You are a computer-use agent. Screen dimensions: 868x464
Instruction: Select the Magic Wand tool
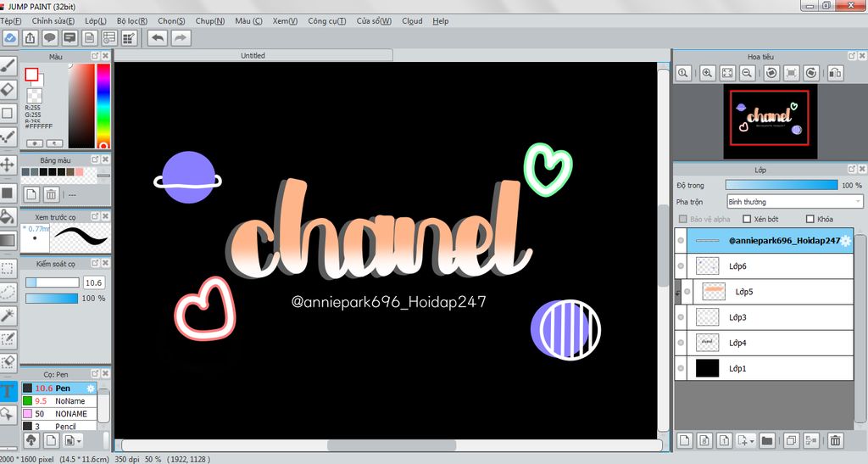click(x=7, y=315)
